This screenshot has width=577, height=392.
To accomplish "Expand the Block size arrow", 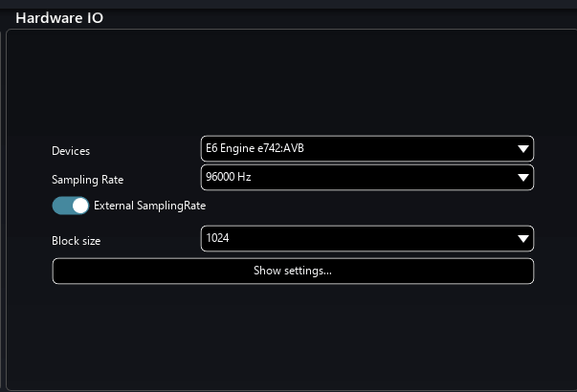I will (x=522, y=239).
